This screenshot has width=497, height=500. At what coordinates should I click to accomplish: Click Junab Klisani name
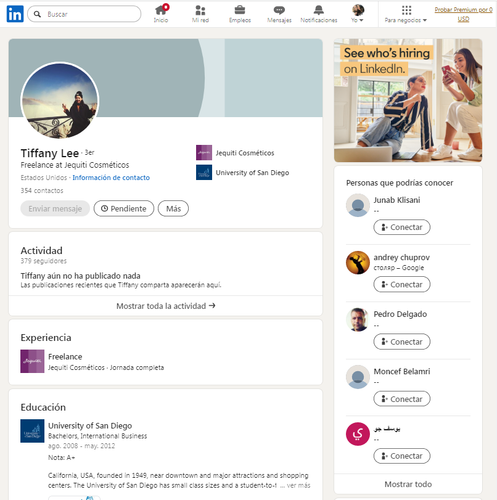[x=397, y=200]
